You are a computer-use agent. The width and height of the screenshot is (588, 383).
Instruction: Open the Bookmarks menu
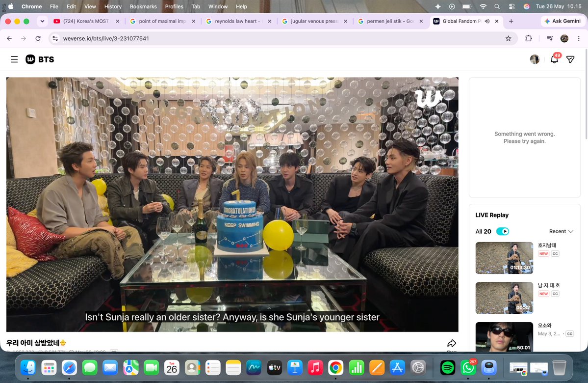(x=143, y=6)
